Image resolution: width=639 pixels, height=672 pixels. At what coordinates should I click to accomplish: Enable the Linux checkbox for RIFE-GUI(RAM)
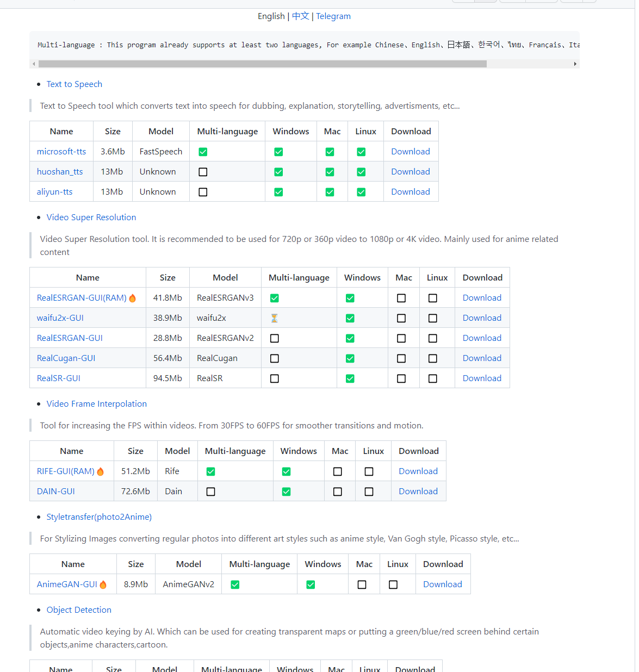point(369,471)
